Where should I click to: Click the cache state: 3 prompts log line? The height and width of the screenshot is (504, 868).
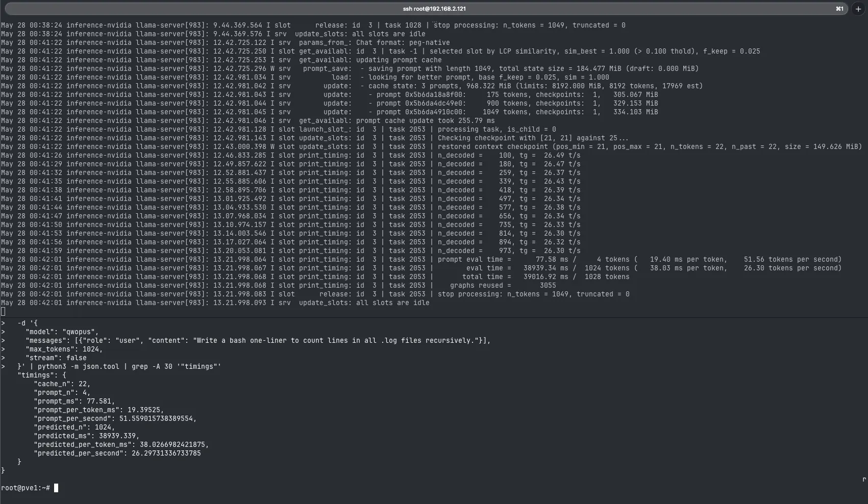click(352, 86)
